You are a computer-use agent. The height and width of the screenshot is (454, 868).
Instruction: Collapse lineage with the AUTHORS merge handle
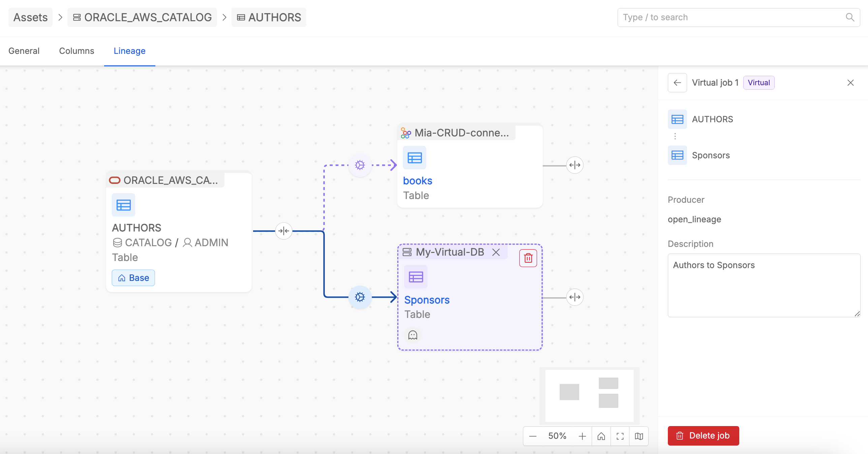[x=284, y=231]
